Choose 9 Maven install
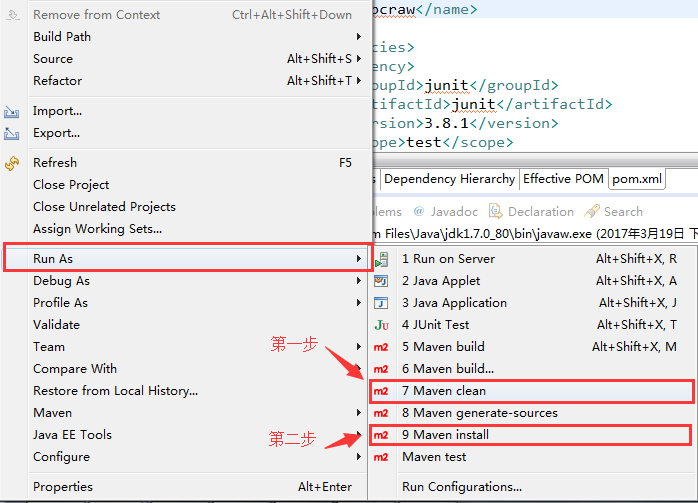The width and height of the screenshot is (698, 503). pyautogui.click(x=531, y=435)
